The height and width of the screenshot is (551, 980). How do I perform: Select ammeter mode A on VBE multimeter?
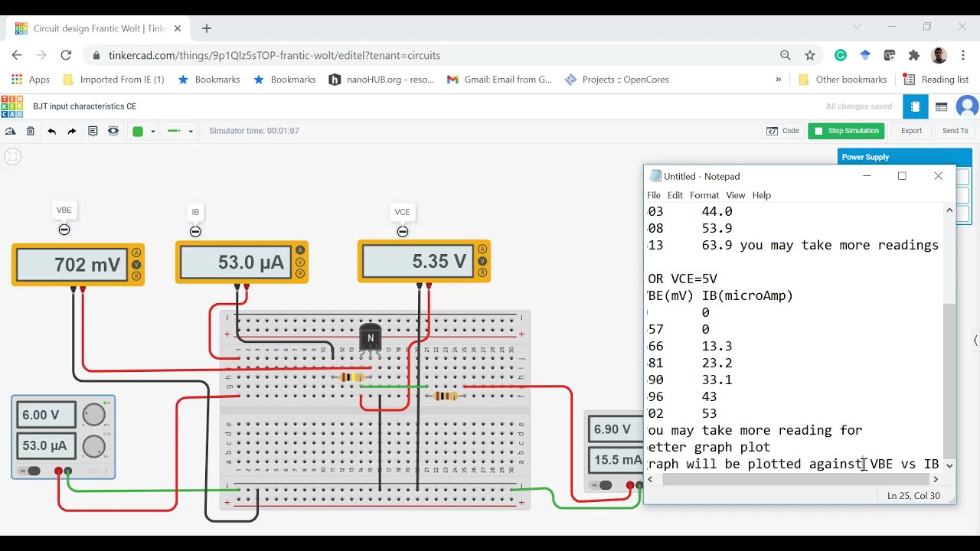(137, 253)
